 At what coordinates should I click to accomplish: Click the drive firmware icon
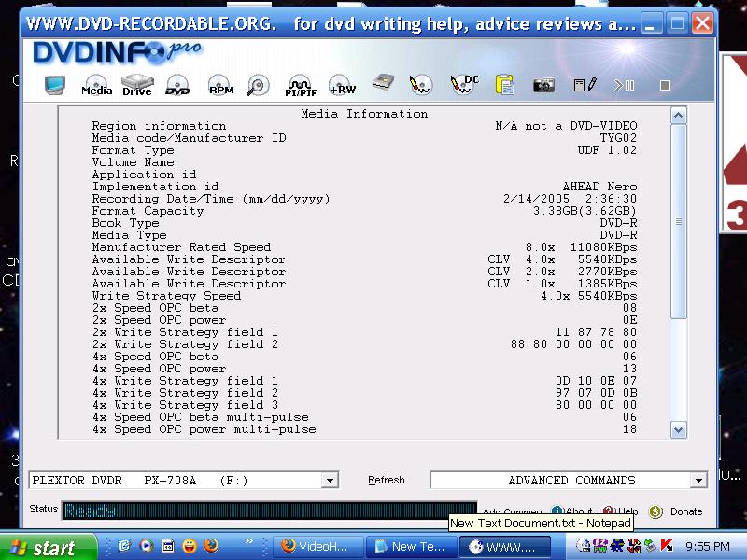(x=383, y=82)
